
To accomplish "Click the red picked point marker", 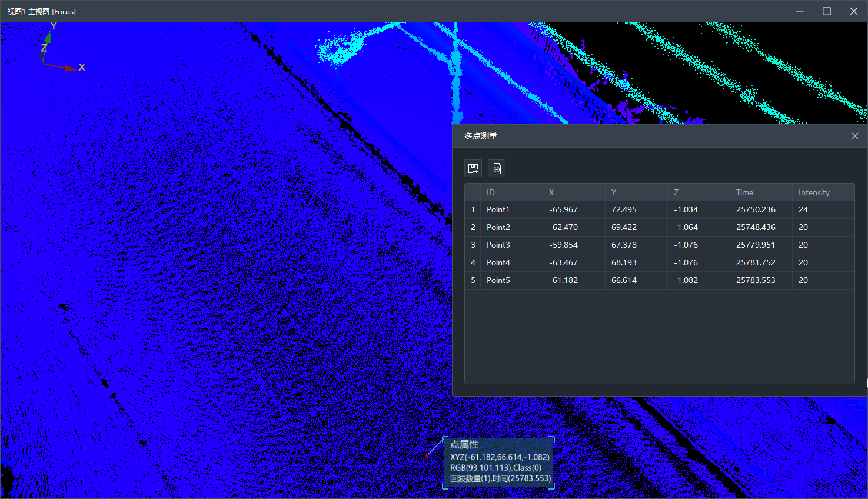I will point(427,455).
